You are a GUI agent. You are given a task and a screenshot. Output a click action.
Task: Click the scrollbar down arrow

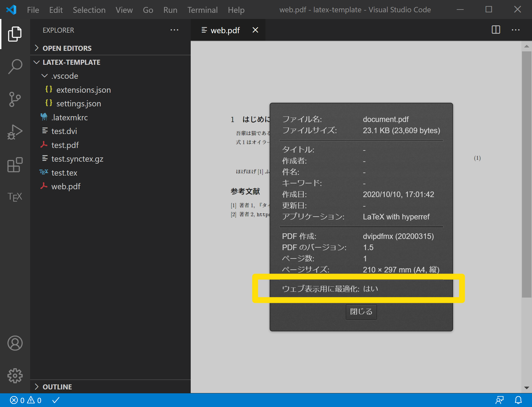(x=526, y=388)
